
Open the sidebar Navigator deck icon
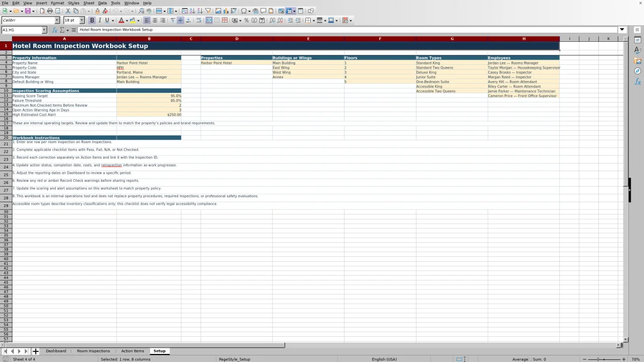pyautogui.click(x=638, y=71)
